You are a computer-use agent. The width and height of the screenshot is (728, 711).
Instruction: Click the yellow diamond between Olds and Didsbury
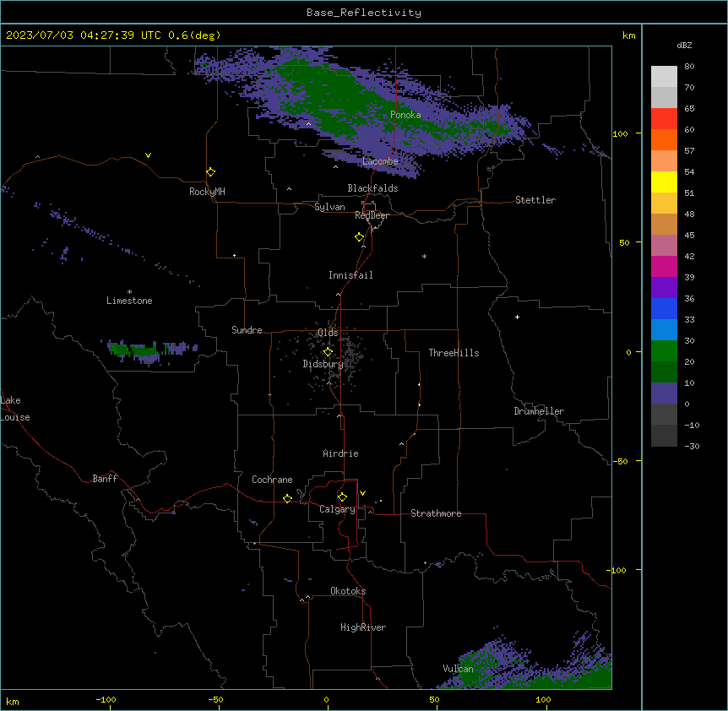(x=328, y=351)
